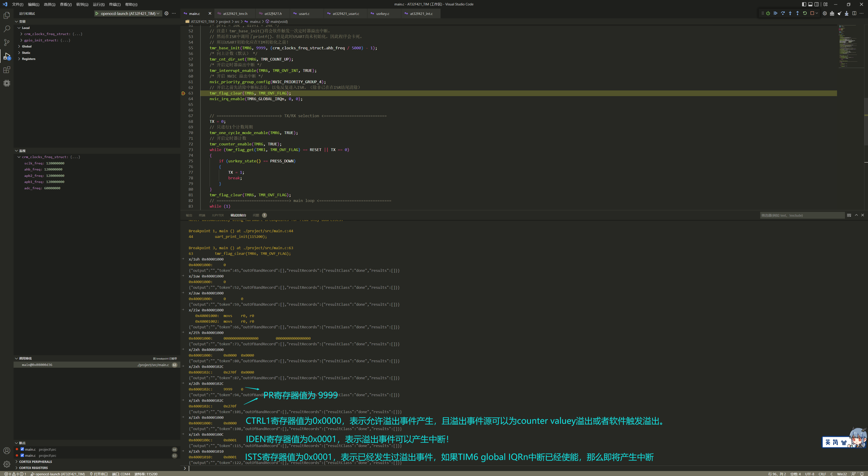Switch to at32f421_tmr.h editor tab

(x=235, y=14)
